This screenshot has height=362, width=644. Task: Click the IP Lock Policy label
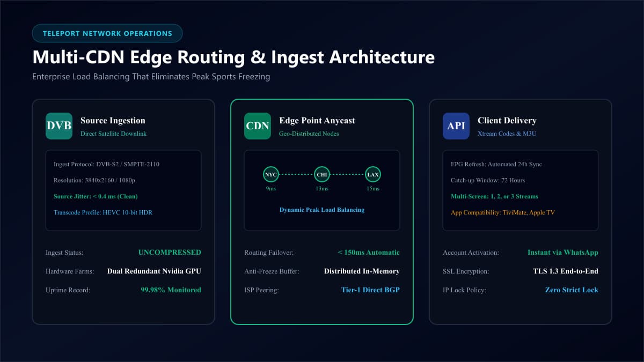point(464,290)
